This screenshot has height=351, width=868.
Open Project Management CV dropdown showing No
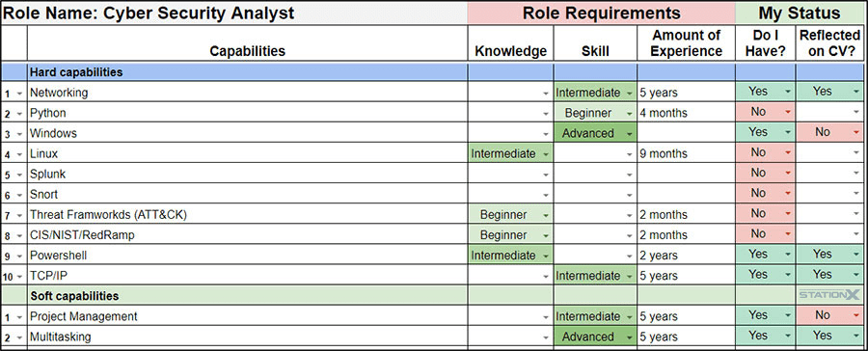tap(829, 316)
